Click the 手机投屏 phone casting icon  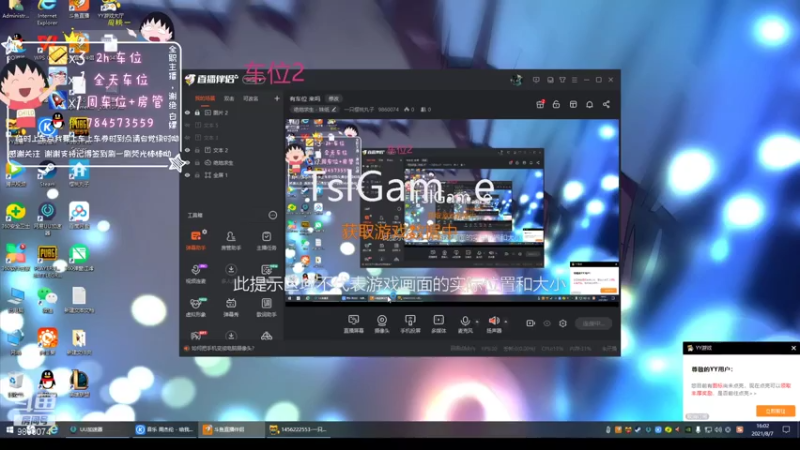tap(410, 323)
